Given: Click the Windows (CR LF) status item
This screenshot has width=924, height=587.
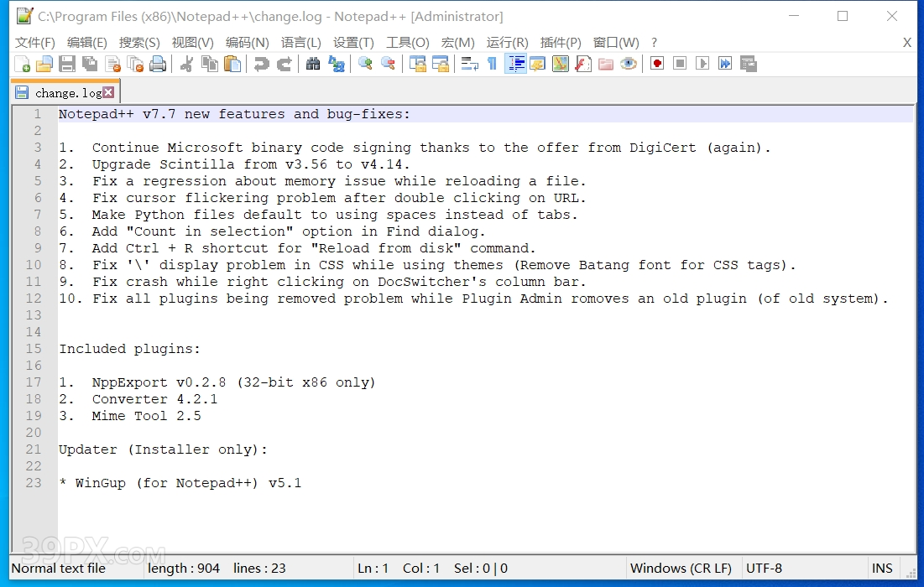Looking at the screenshot, I should pos(681,568).
